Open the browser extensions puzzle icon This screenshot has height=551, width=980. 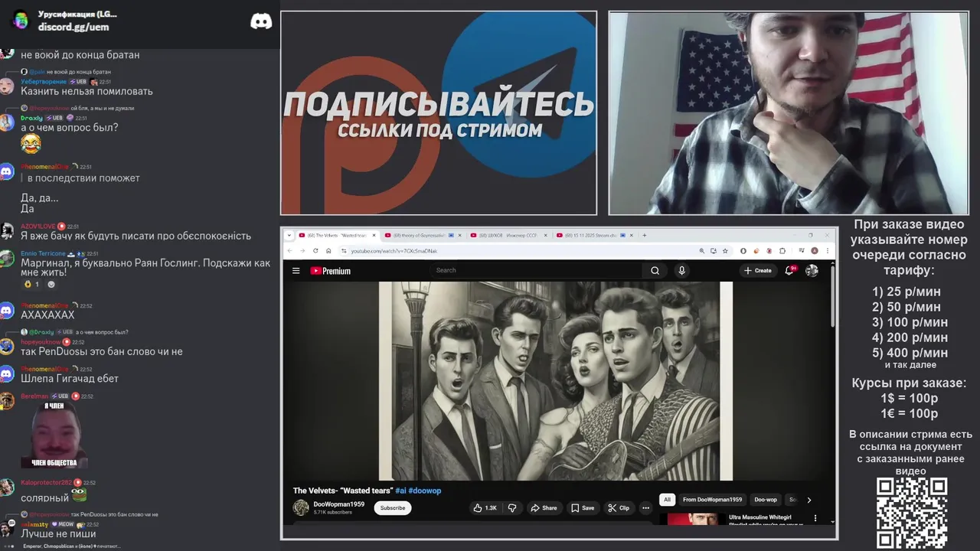coord(782,250)
